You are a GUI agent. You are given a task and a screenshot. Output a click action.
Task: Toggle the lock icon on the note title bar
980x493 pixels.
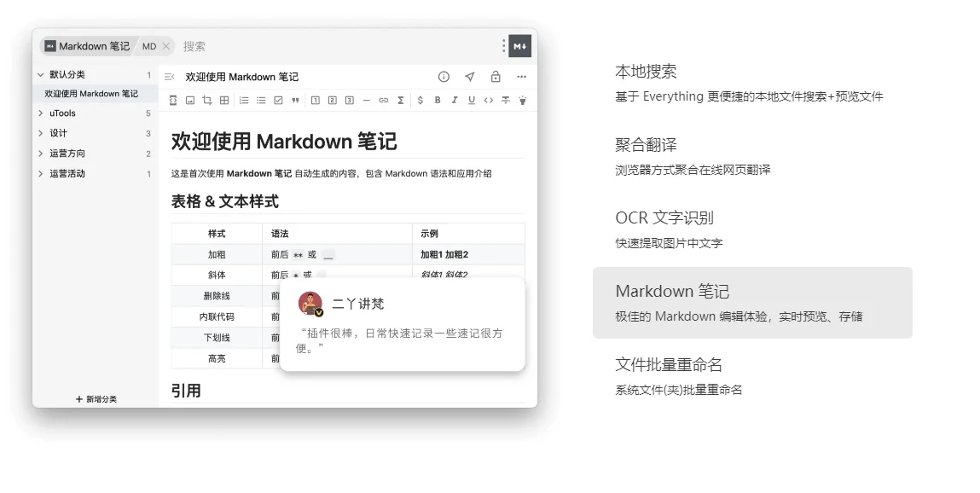pos(496,77)
